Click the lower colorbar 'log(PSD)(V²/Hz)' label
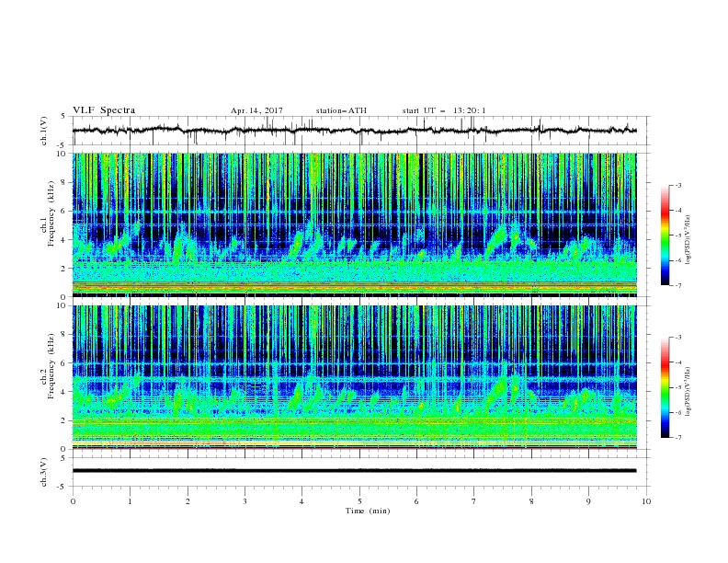The width and height of the screenshot is (728, 563). click(688, 392)
